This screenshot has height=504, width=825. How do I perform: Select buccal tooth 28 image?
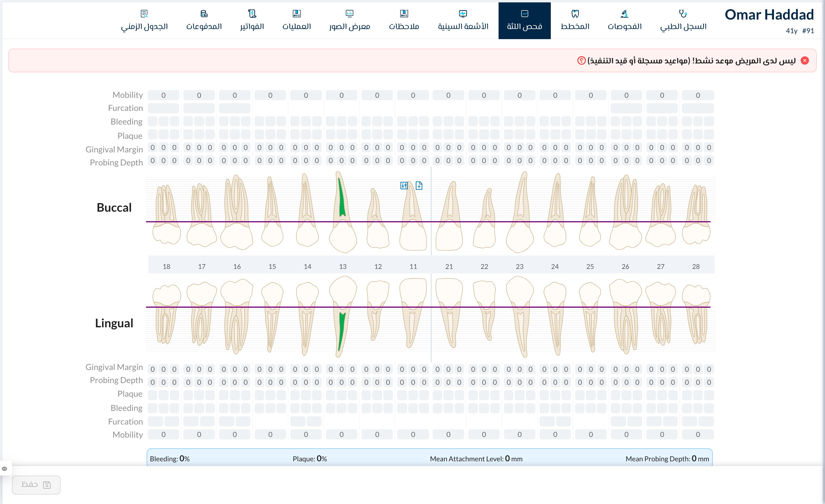point(696,214)
